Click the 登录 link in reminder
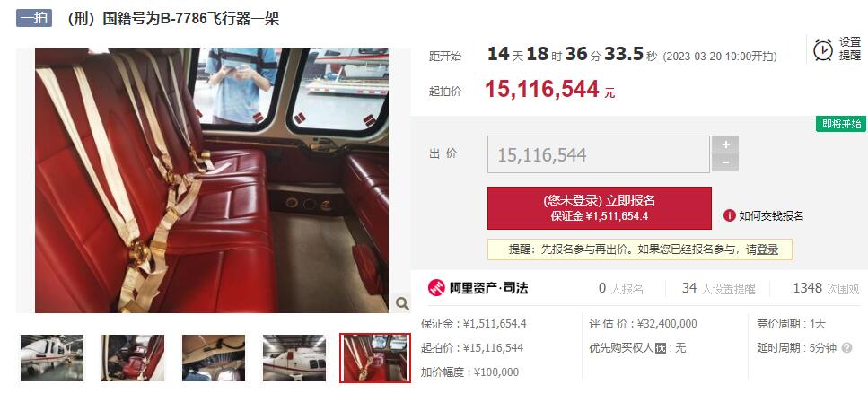 pyautogui.click(x=767, y=249)
